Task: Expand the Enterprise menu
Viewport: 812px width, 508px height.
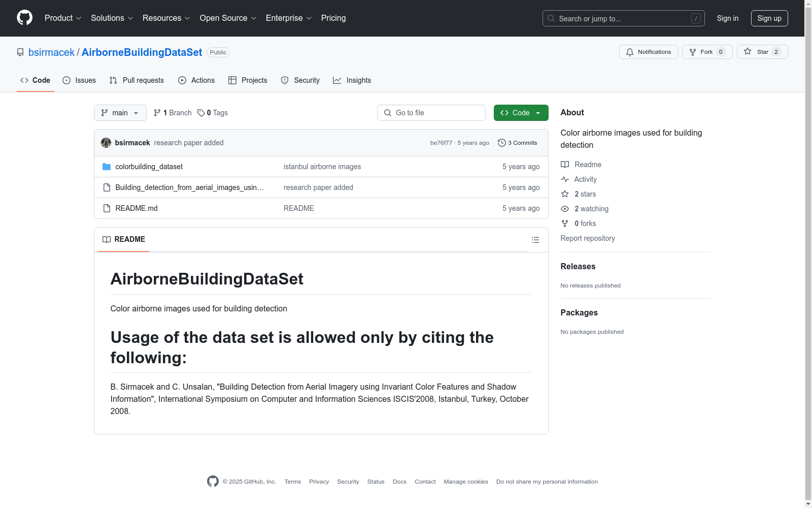Action: pyautogui.click(x=289, y=18)
